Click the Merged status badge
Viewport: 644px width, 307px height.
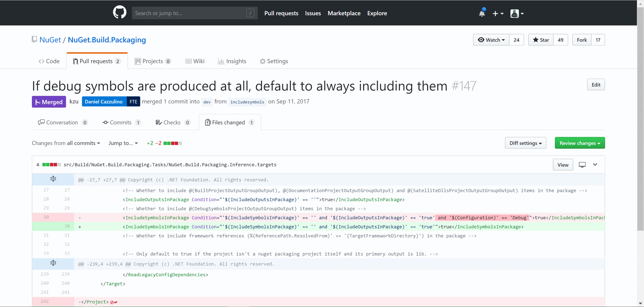[x=49, y=102]
